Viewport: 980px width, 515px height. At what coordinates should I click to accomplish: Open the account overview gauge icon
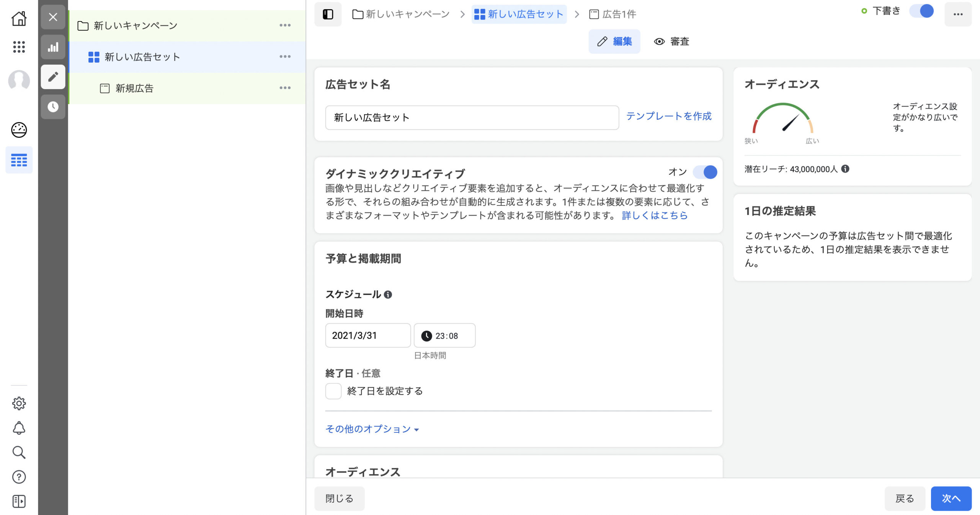coord(19,130)
